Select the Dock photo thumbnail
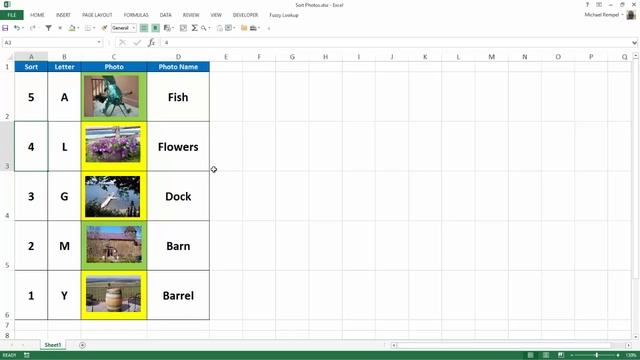 (113, 196)
